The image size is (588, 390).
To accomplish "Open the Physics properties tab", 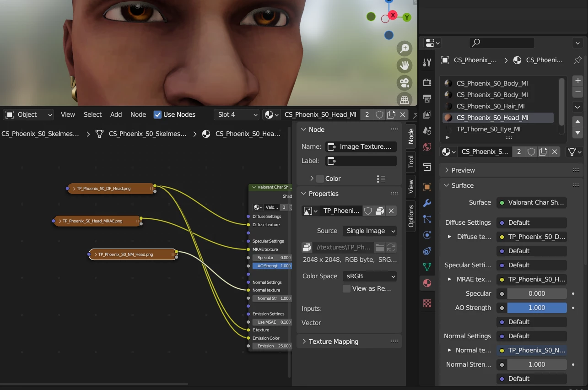I will (427, 235).
